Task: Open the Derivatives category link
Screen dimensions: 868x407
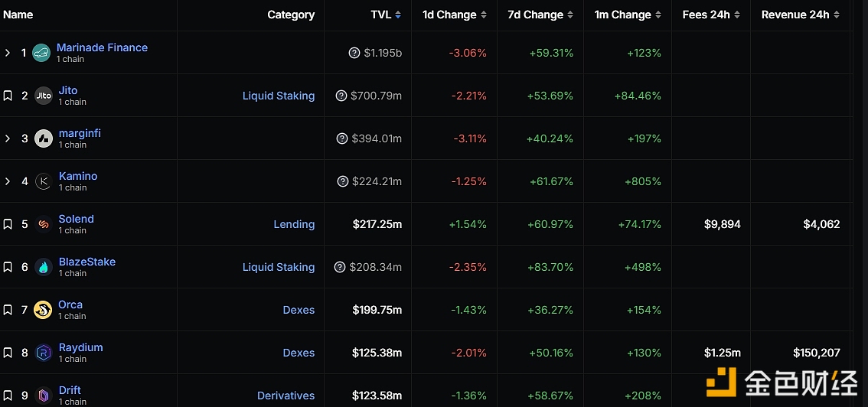Action: tap(286, 396)
